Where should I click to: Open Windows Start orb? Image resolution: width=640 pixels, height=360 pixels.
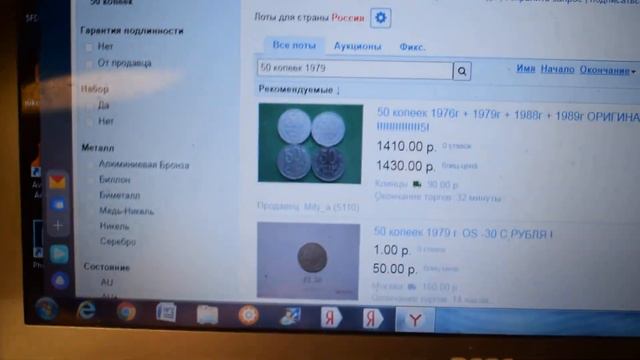(x=46, y=309)
